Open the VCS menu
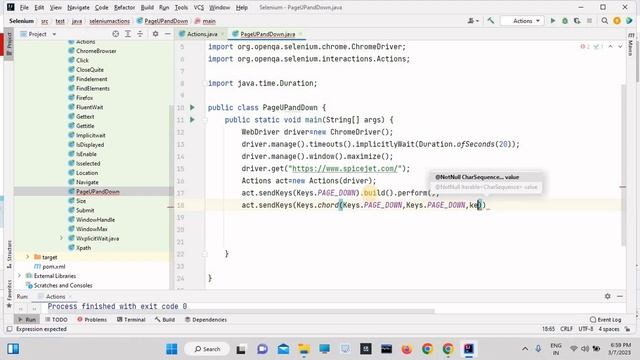The image size is (640, 360). [x=198, y=7]
